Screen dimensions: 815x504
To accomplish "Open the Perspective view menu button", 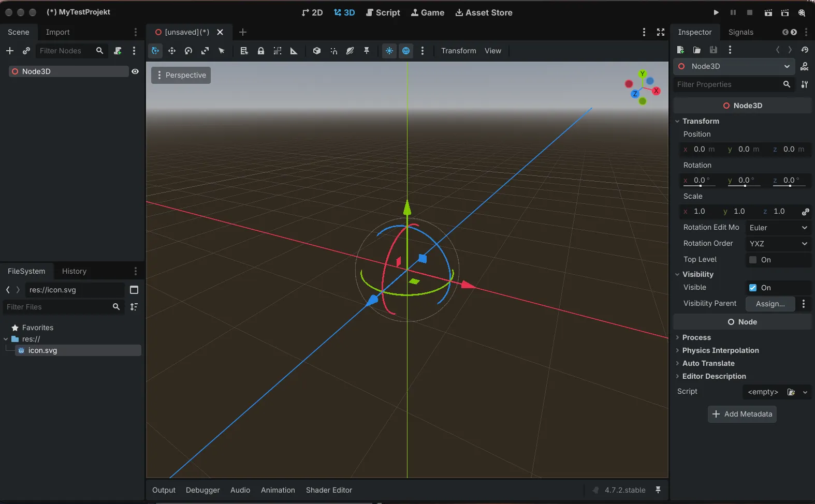I will coord(181,75).
